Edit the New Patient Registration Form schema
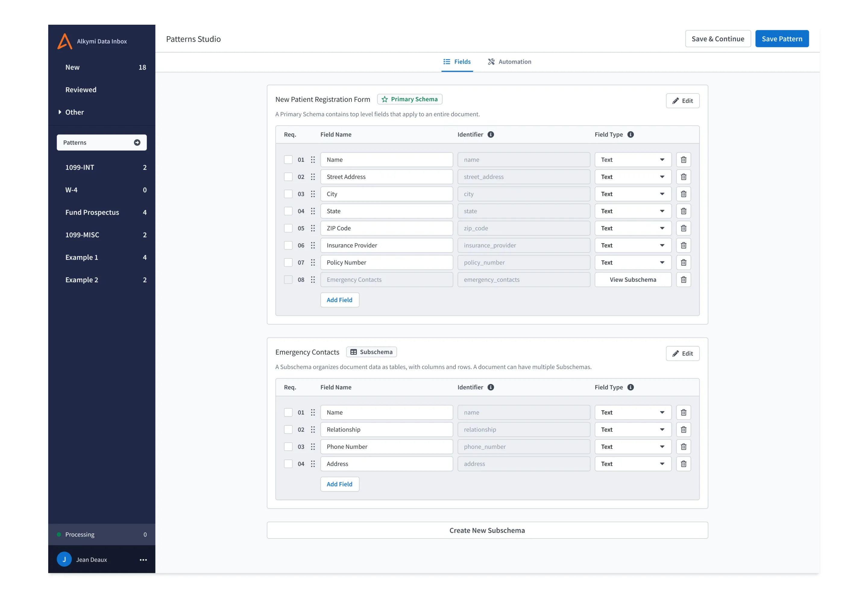868x597 pixels. (682, 101)
